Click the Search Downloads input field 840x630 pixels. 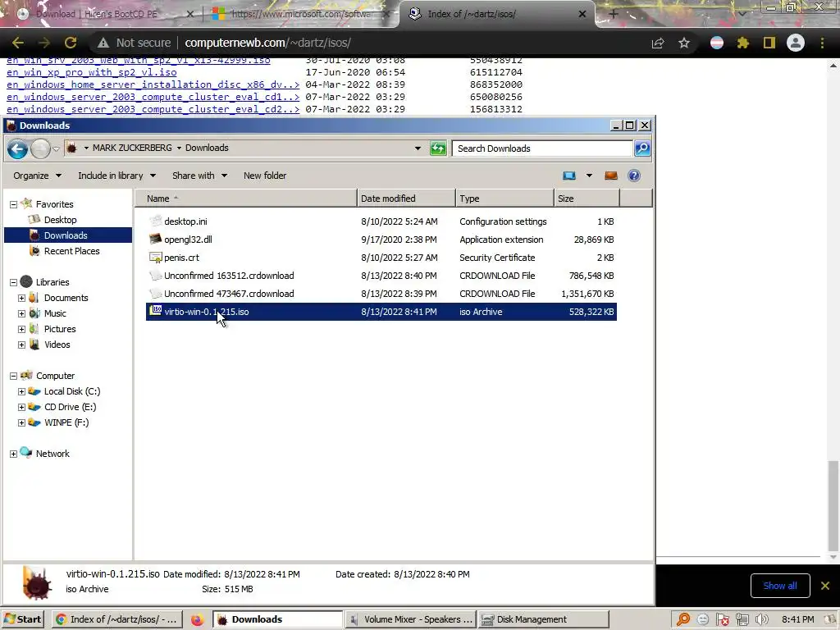pos(542,148)
